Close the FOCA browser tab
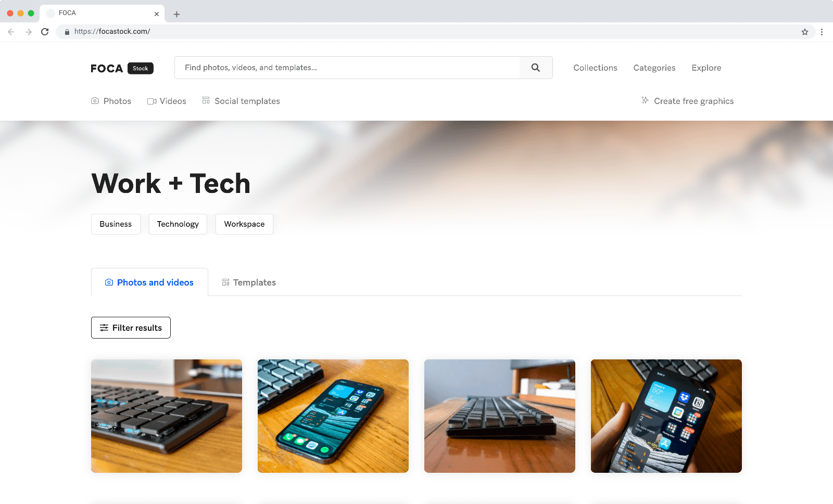Image resolution: width=833 pixels, height=504 pixels. (x=157, y=14)
